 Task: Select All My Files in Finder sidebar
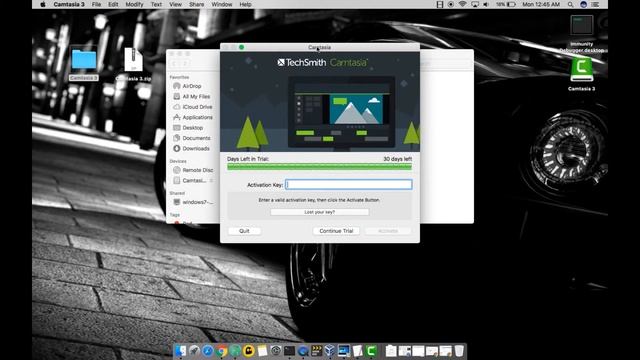191,97
